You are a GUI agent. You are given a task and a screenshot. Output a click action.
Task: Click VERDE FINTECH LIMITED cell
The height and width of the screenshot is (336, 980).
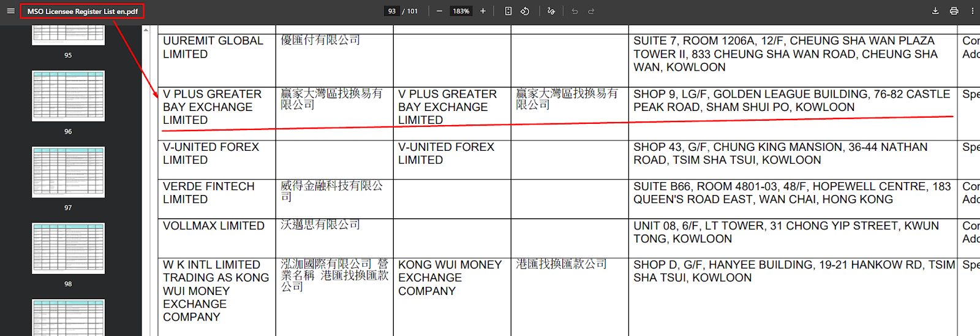(x=217, y=199)
